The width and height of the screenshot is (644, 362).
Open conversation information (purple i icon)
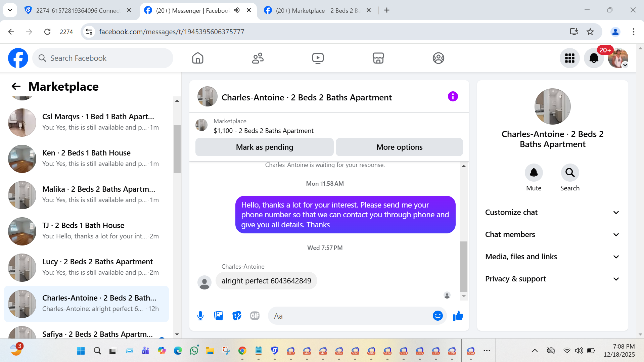(x=453, y=97)
